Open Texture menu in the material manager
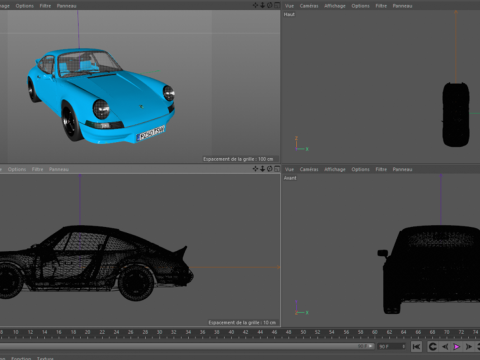The image size is (480, 360). (45, 358)
